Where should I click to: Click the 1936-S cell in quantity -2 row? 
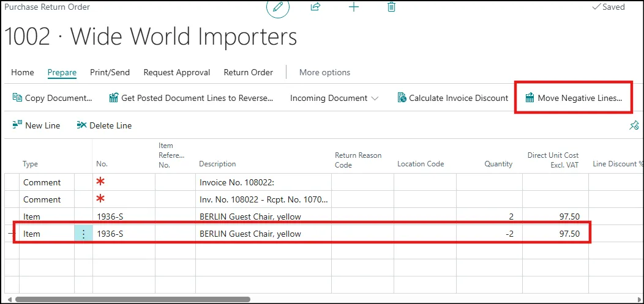point(124,234)
